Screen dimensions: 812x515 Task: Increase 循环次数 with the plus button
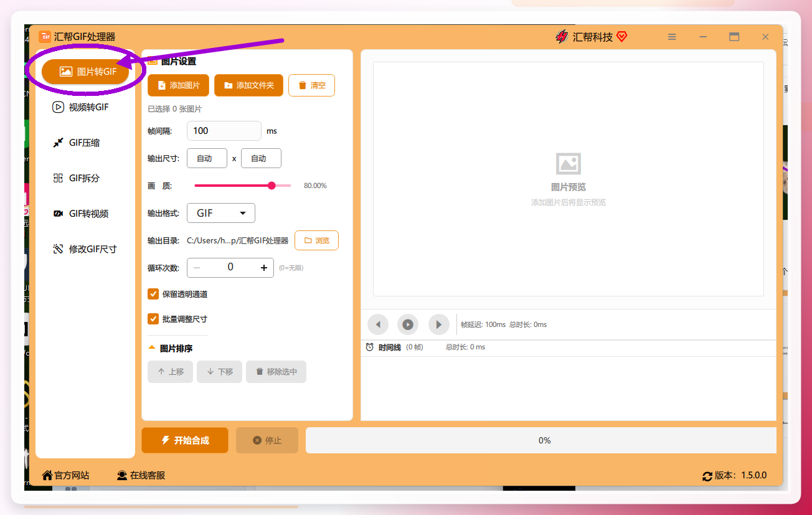[x=264, y=268]
